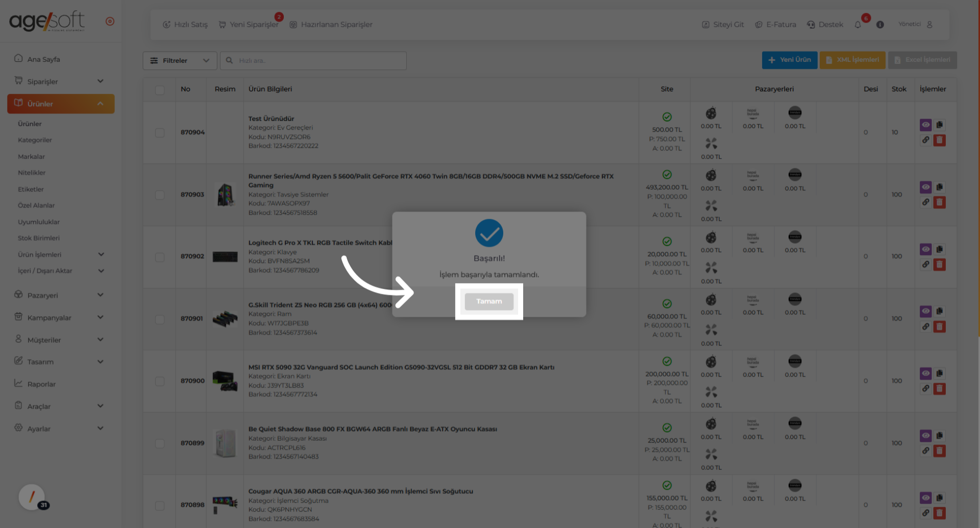
Task: Click Siteyi Git link
Action: click(723, 24)
